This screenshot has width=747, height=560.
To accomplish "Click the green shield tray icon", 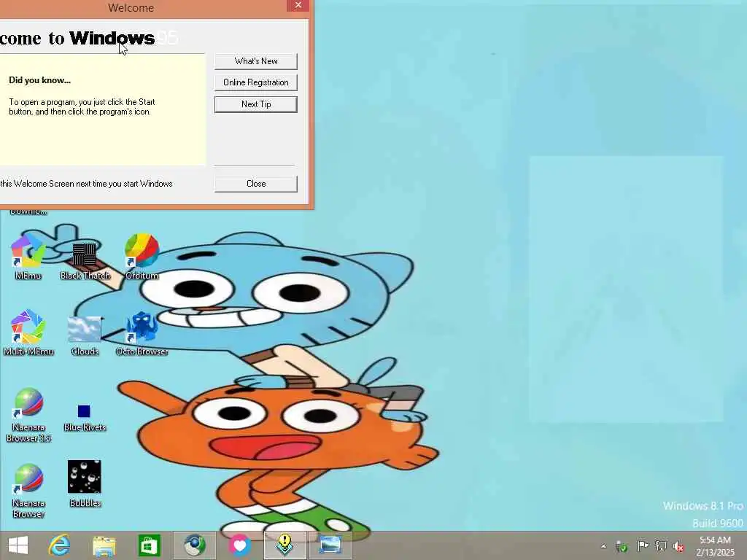I will [x=622, y=546].
